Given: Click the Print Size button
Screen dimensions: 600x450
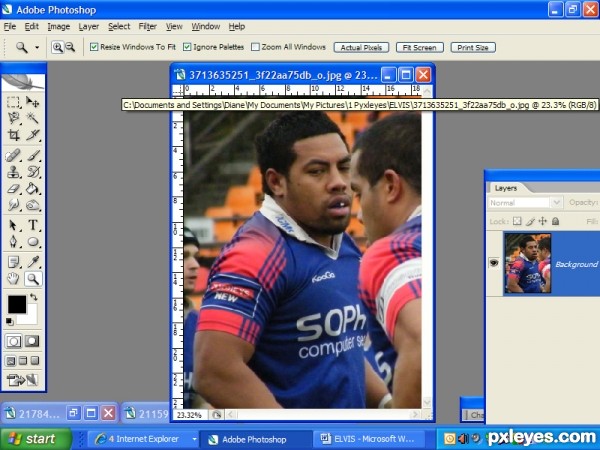Looking at the screenshot, I should [x=473, y=47].
